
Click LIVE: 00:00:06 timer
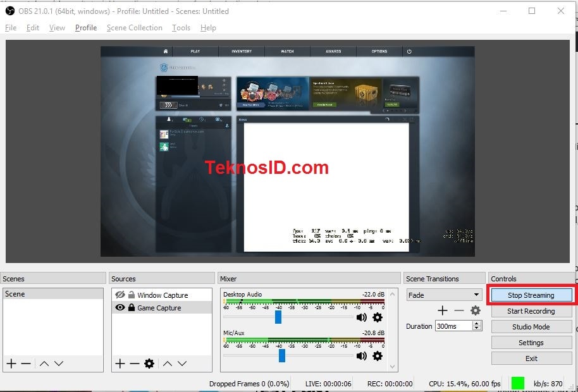point(328,384)
